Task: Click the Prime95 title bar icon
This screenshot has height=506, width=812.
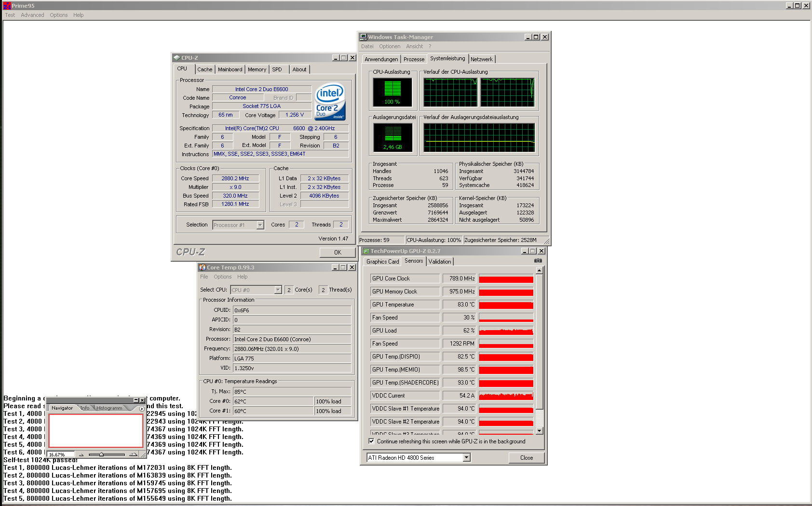Action: [7, 6]
